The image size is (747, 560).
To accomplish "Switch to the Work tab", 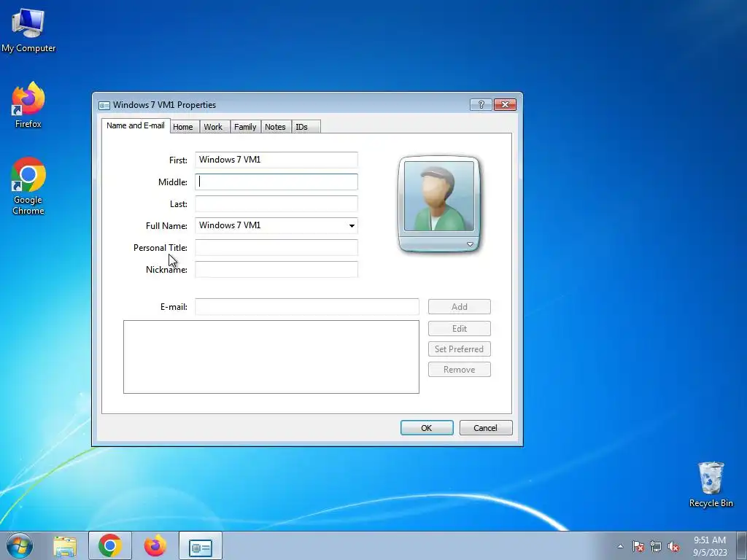I will pos(213,127).
